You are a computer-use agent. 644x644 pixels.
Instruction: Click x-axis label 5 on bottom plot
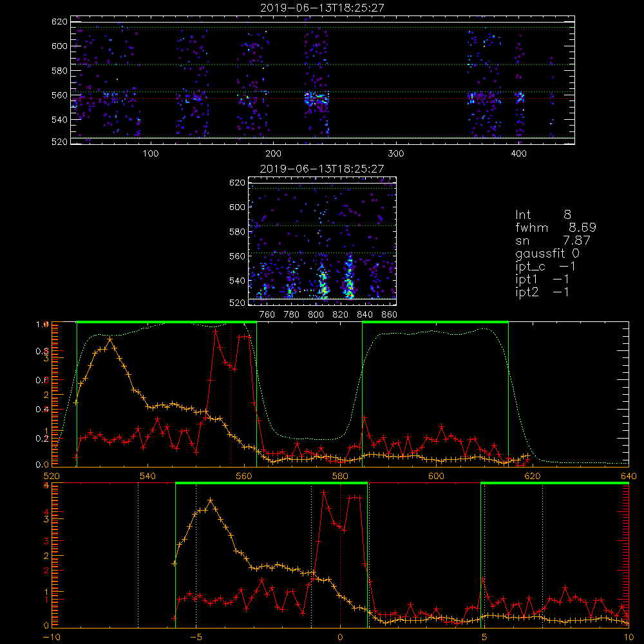pyautogui.click(x=485, y=638)
